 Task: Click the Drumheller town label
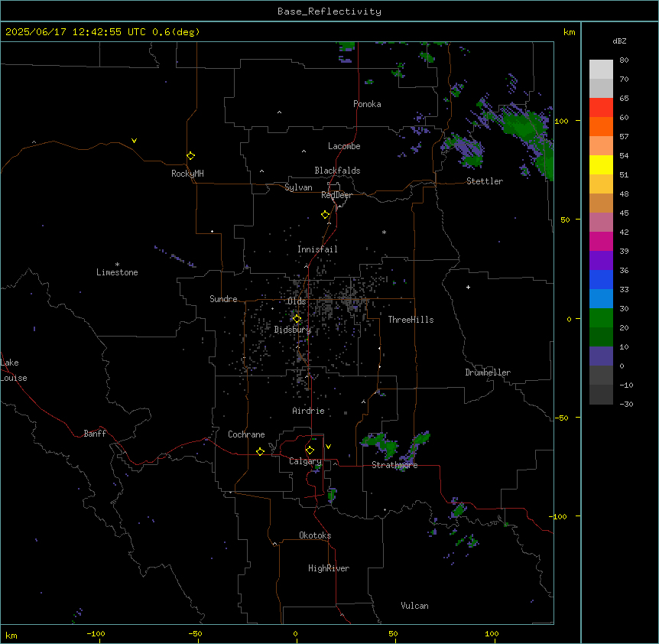click(x=488, y=372)
